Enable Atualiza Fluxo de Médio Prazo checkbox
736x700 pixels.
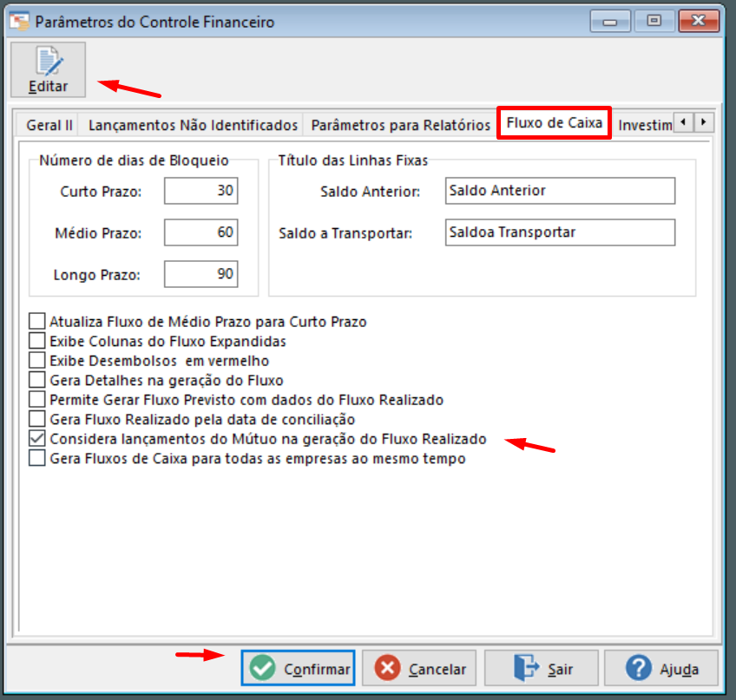(x=37, y=322)
